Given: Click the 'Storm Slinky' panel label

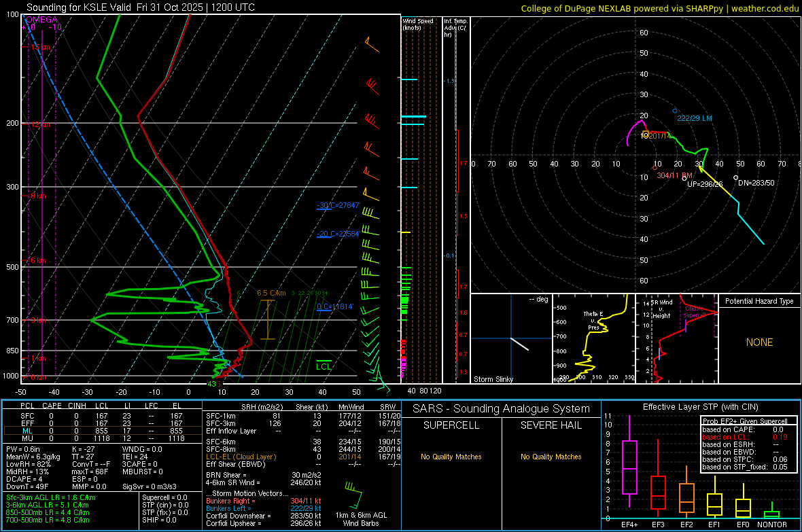Looking at the screenshot, I should [493, 379].
